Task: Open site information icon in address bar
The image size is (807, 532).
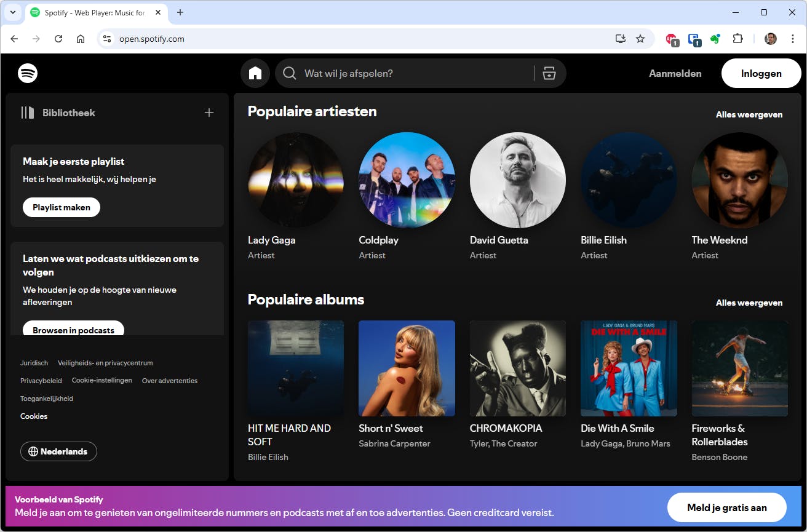Action: [107, 39]
